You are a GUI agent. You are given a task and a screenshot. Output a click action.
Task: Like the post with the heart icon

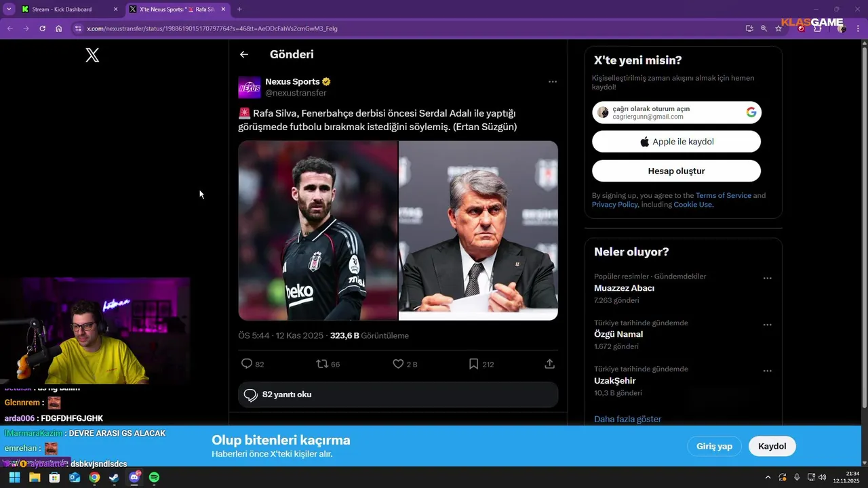click(398, 364)
